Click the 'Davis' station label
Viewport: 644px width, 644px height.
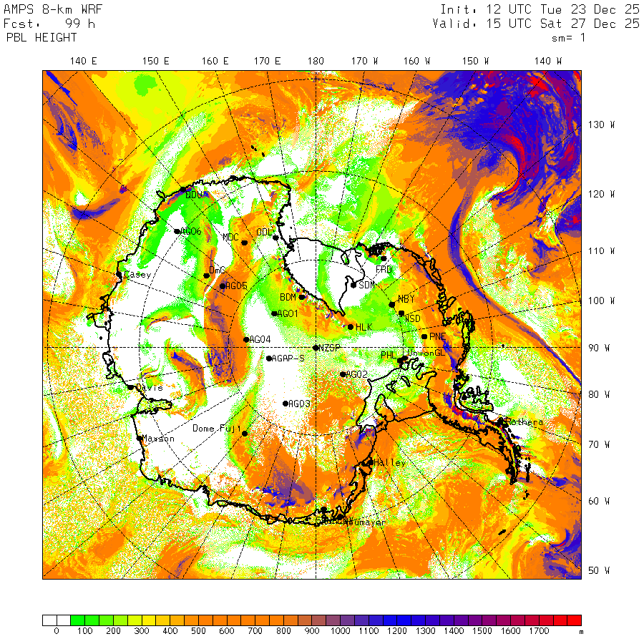(x=150, y=388)
